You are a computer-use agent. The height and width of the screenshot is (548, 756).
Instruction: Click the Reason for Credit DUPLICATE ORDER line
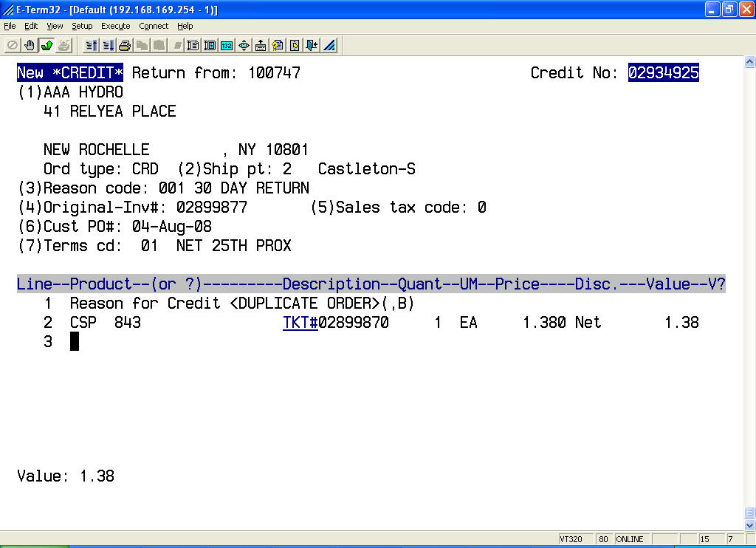click(242, 304)
